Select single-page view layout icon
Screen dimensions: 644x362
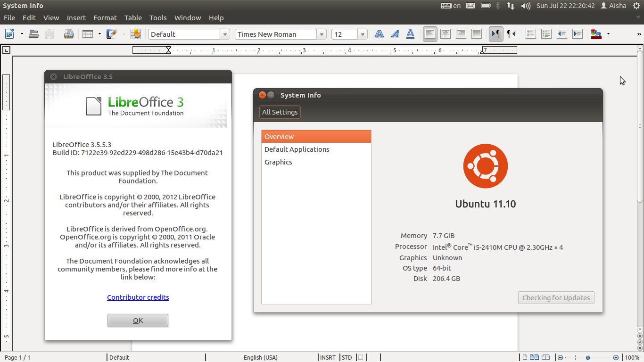525,357
